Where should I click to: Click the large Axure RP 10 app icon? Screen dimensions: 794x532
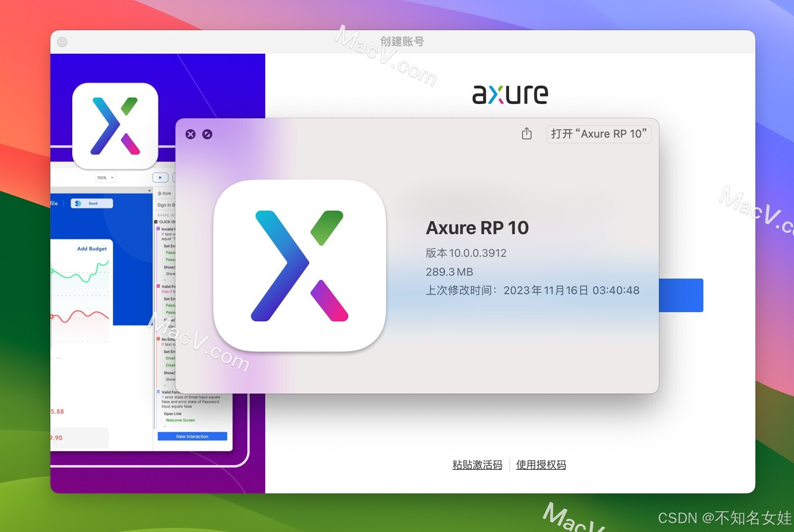[x=300, y=266]
